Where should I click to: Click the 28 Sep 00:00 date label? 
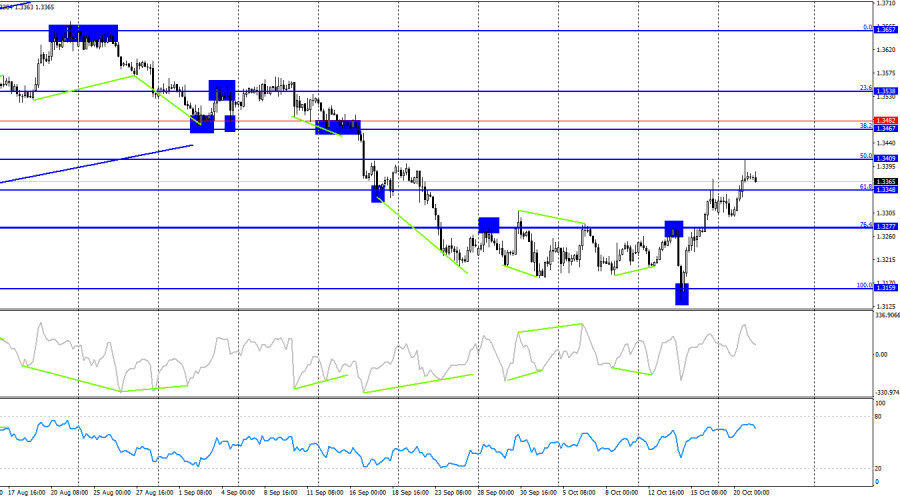pyautogui.click(x=495, y=493)
